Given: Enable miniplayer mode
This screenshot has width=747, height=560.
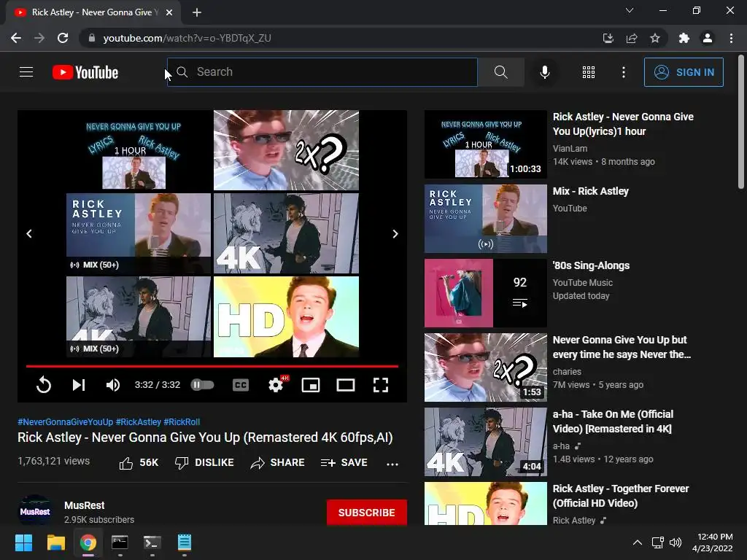Looking at the screenshot, I should [311, 385].
